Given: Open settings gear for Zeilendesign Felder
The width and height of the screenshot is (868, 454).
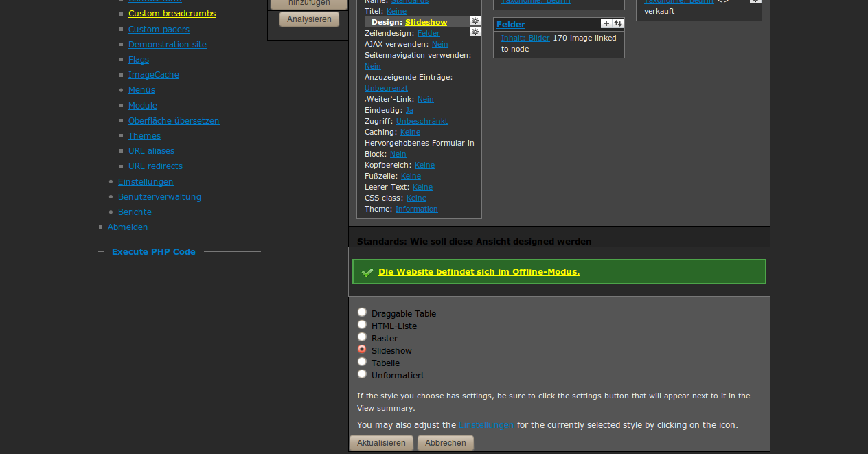Looking at the screenshot, I should coord(475,32).
